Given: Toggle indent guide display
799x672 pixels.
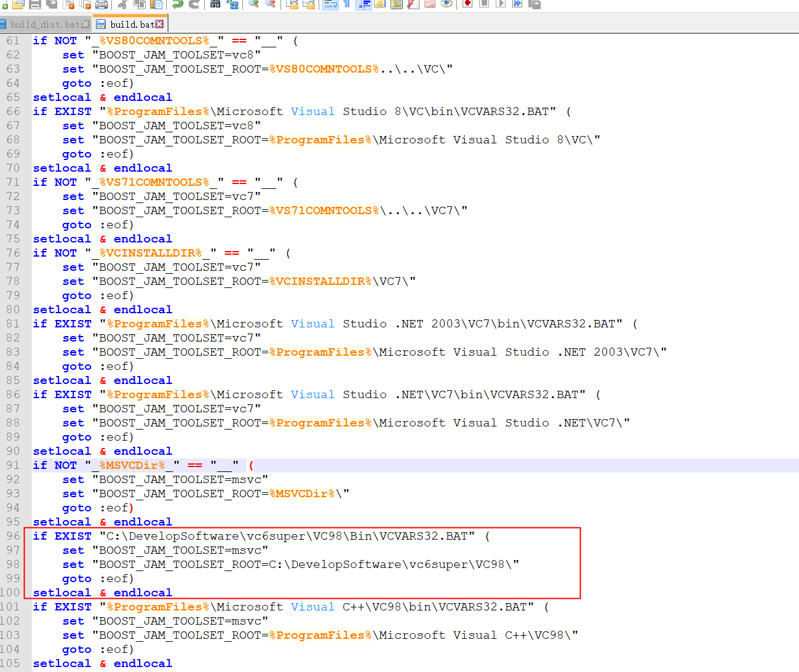Looking at the screenshot, I should [x=364, y=4].
